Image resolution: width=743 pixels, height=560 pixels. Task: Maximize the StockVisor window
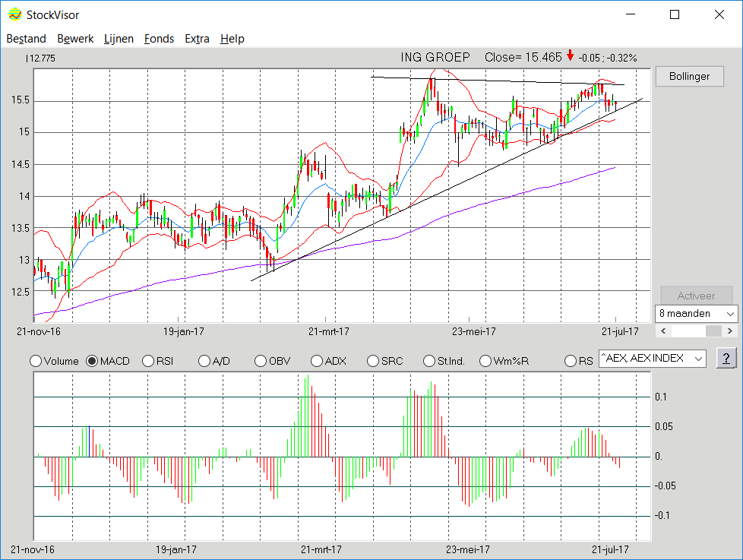tap(675, 14)
